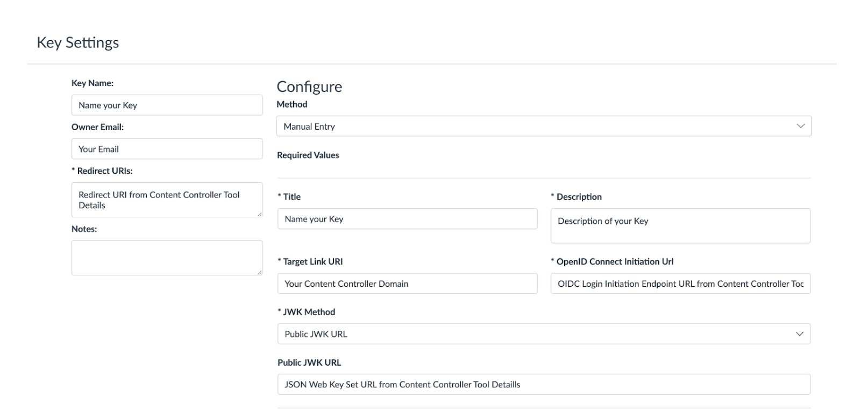Click the Public JWK URL label

(309, 363)
